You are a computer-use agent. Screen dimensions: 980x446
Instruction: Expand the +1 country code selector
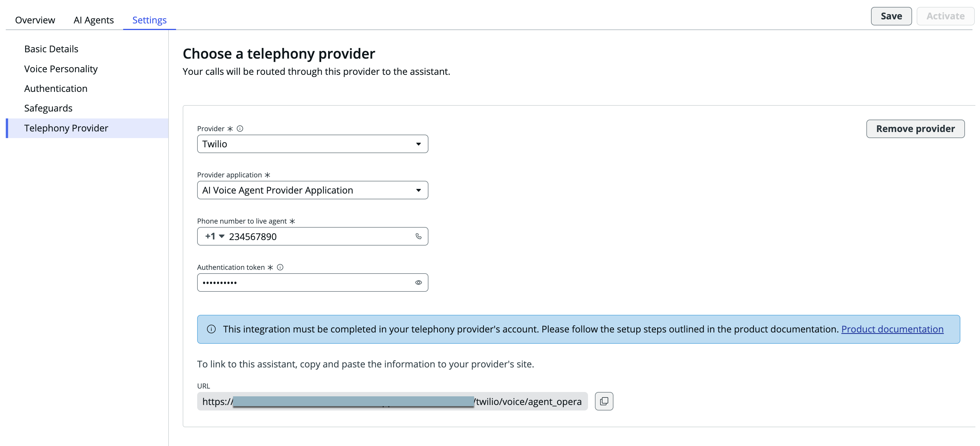[x=215, y=236]
